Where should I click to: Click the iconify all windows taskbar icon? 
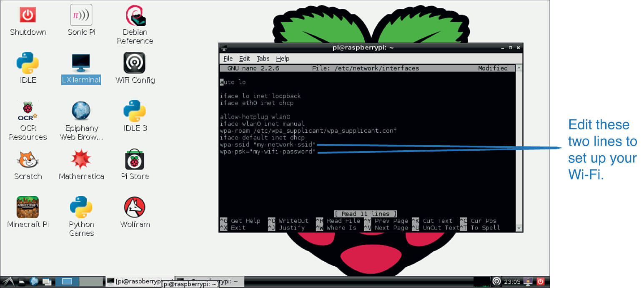(47, 282)
